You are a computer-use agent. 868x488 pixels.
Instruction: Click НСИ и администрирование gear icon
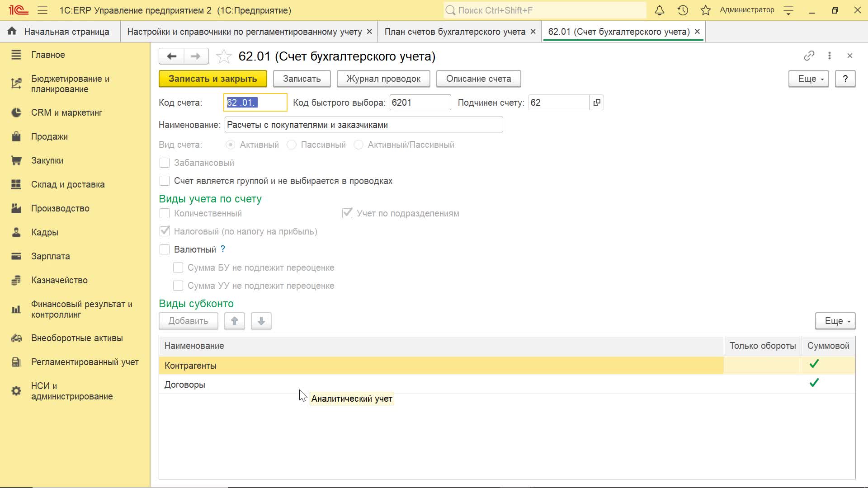point(16,391)
